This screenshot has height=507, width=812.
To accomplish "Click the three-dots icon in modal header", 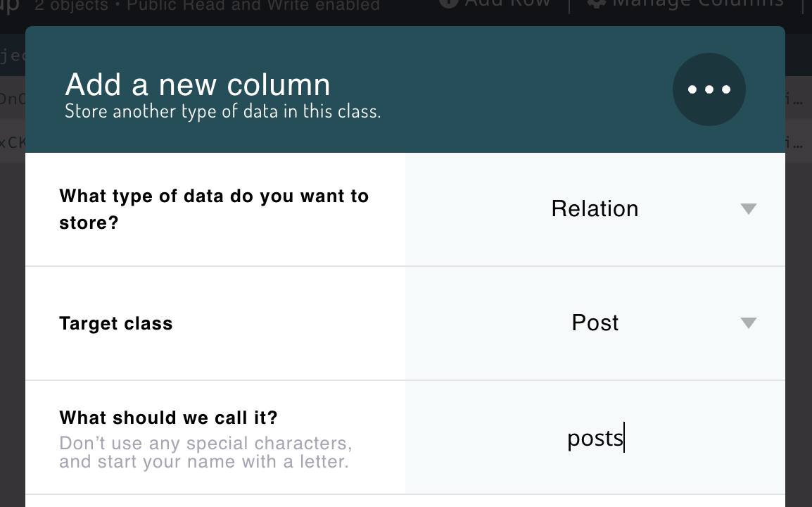I will 709,89.
